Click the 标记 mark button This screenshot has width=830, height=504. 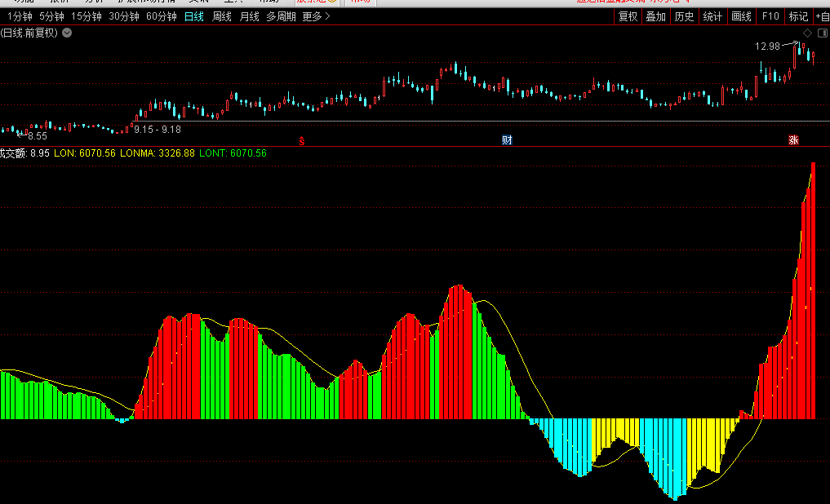coord(798,16)
